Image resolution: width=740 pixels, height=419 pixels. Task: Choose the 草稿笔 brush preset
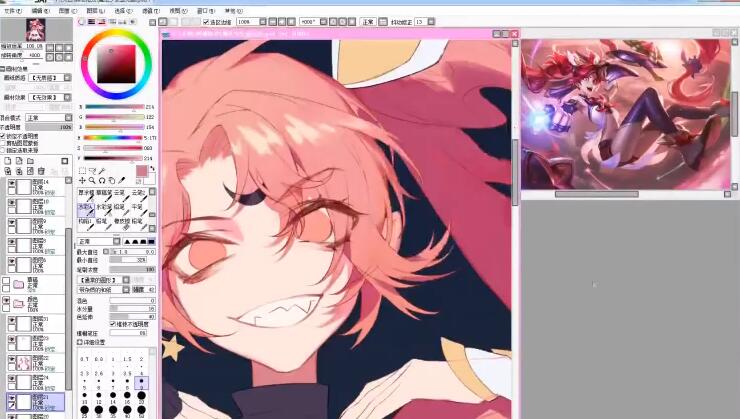tap(104, 195)
